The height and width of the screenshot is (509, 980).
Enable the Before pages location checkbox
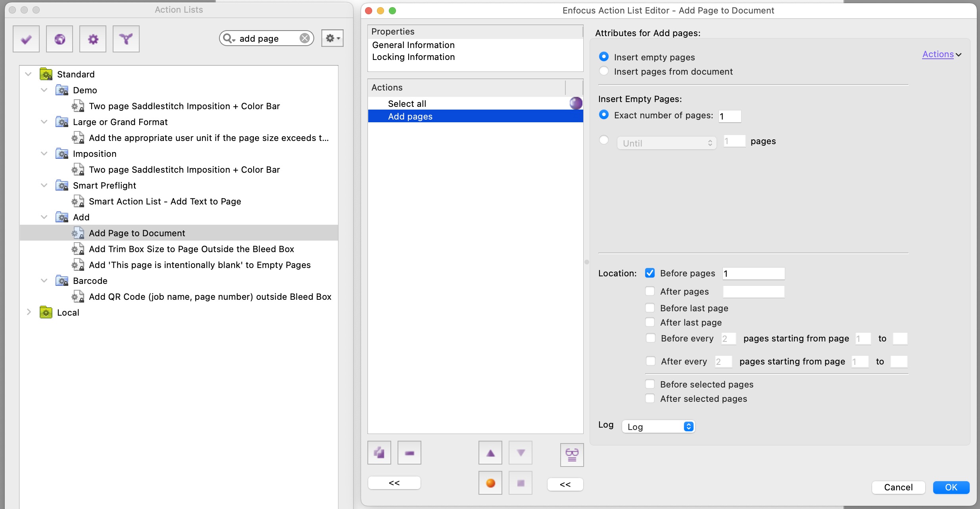(649, 273)
